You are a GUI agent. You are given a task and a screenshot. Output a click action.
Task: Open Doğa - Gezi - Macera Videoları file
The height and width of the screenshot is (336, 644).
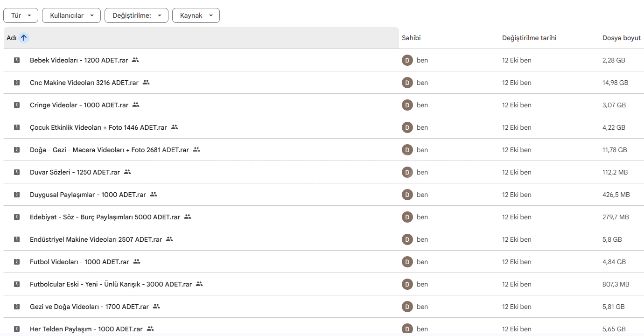109,150
